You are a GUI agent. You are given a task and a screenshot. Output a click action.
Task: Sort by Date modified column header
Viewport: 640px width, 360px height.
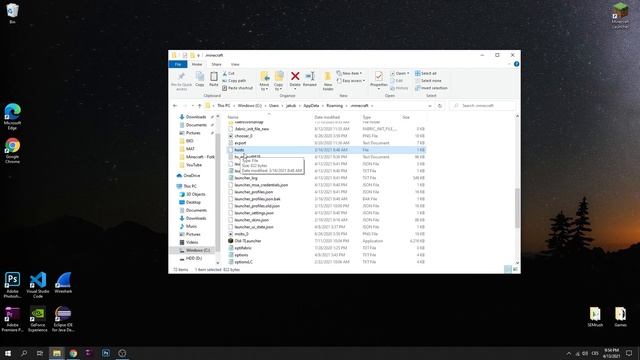[x=327, y=118]
